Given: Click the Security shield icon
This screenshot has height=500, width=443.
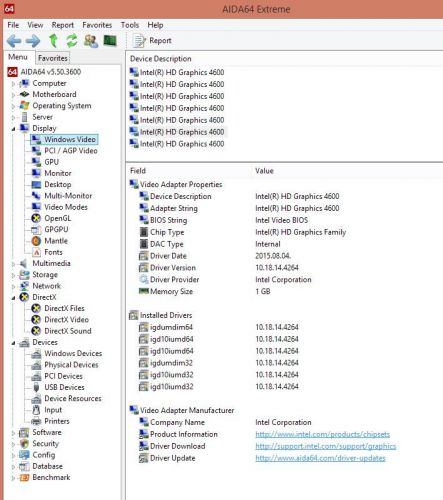Looking at the screenshot, I should tap(24, 444).
